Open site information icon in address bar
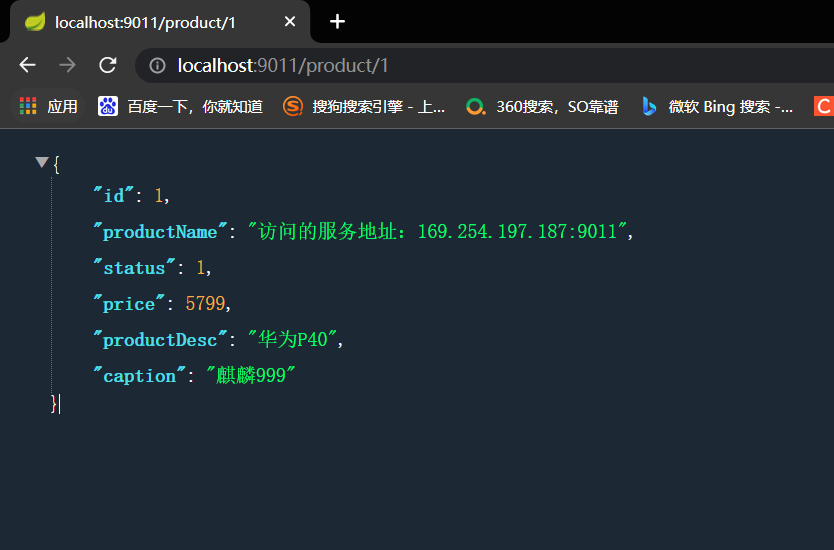834x550 pixels. click(x=157, y=65)
